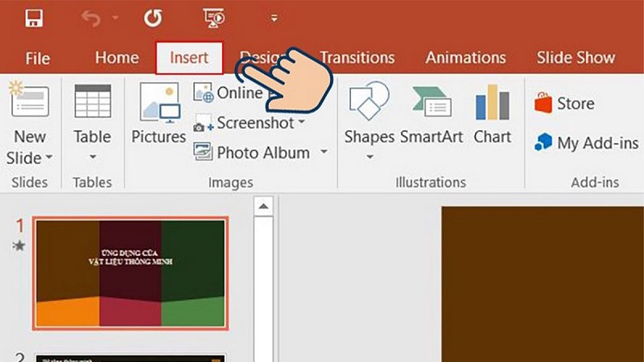This screenshot has height=362, width=644.
Task: Click the Undo arrow icon
Action: tap(90, 19)
